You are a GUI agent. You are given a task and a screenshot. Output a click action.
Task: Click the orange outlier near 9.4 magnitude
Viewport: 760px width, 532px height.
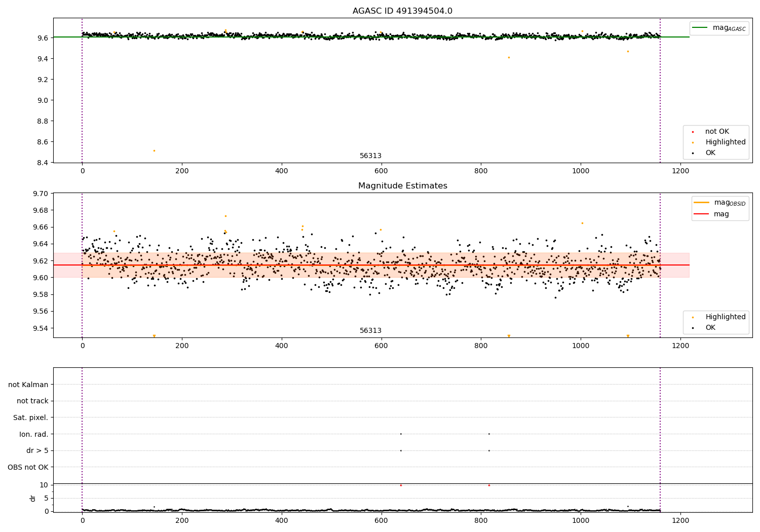(x=509, y=57)
